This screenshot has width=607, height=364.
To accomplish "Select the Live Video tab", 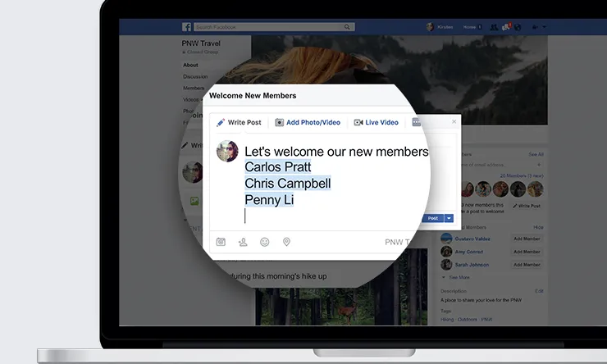I will [x=377, y=122].
